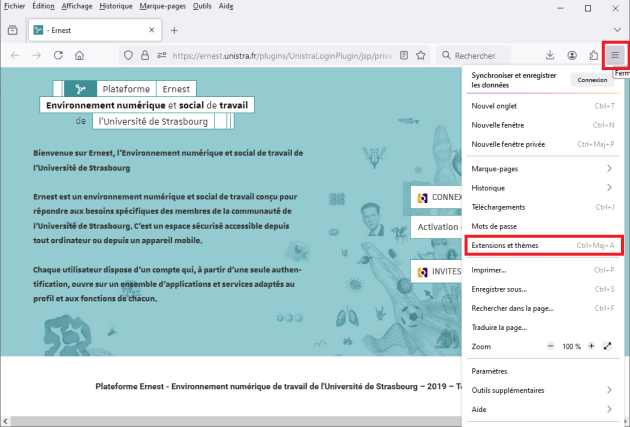
Task: Click the Connexion sync button
Action: [591, 80]
